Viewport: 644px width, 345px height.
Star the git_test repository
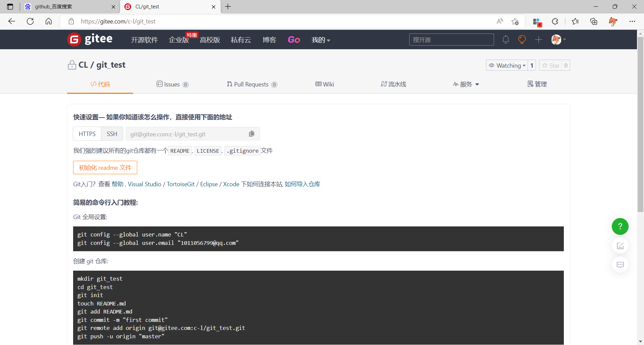coord(550,65)
